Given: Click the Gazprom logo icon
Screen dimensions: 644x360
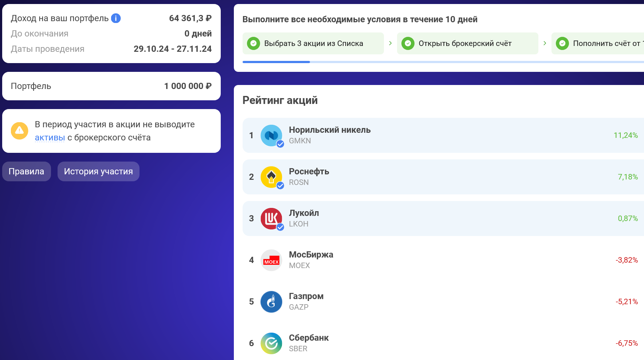Looking at the screenshot, I should pyautogui.click(x=271, y=302).
